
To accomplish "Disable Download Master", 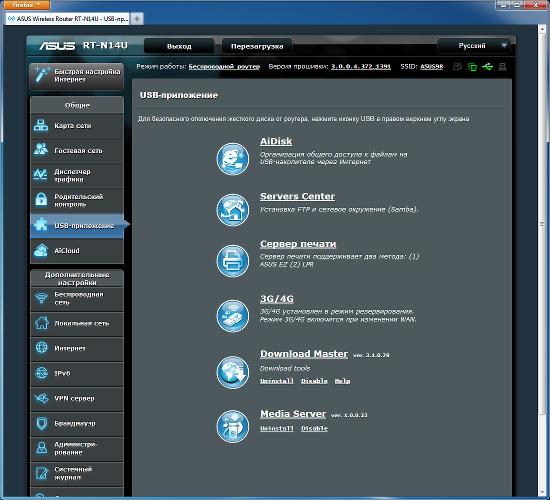I will coord(314,381).
